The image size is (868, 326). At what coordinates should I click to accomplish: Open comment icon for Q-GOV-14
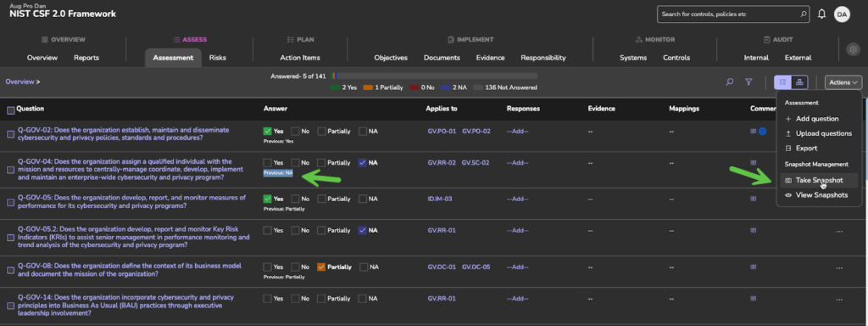[753, 299]
